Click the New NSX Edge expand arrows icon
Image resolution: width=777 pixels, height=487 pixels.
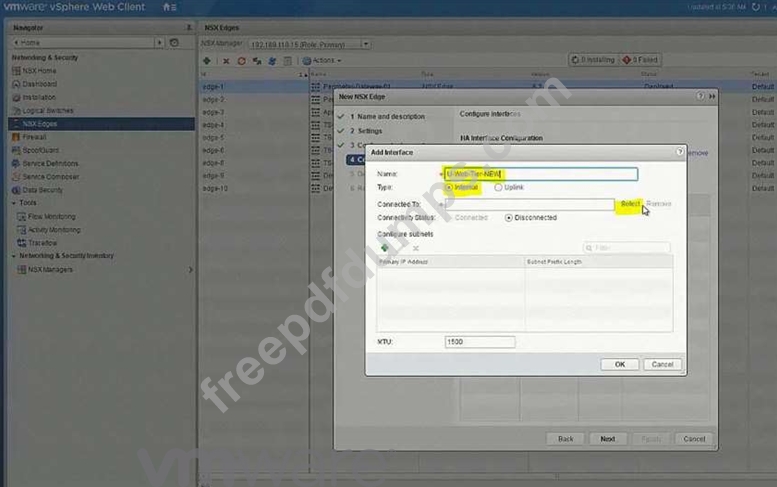[x=712, y=97]
